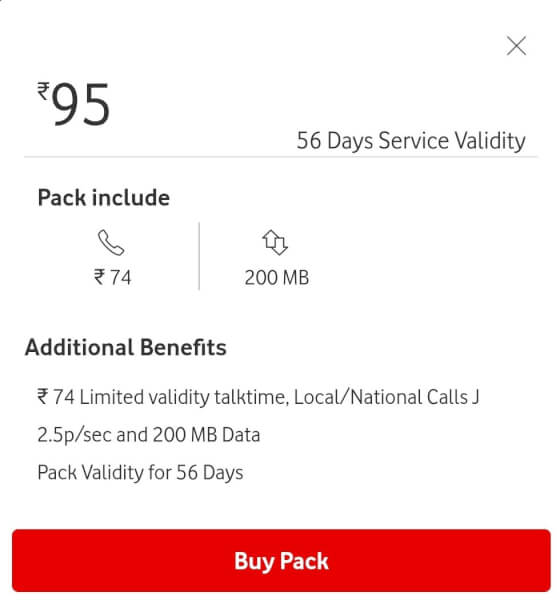Click the phone talktime icon
560x600 pixels.
point(111,242)
